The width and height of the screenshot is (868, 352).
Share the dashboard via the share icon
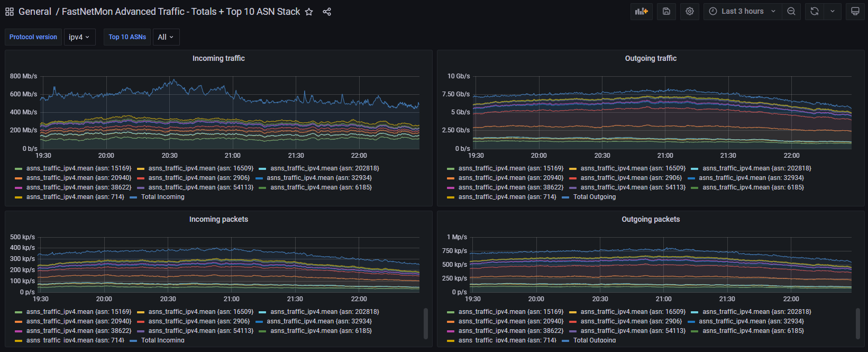click(327, 12)
